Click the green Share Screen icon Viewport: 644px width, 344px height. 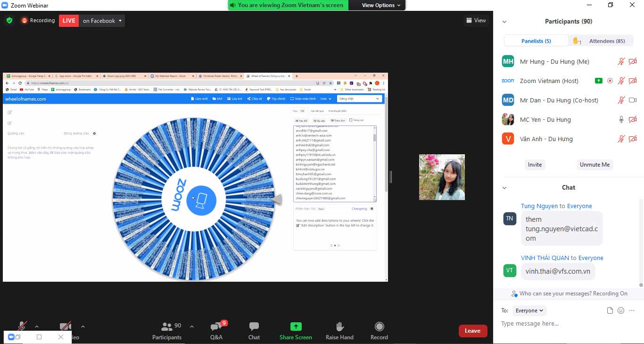[296, 326]
